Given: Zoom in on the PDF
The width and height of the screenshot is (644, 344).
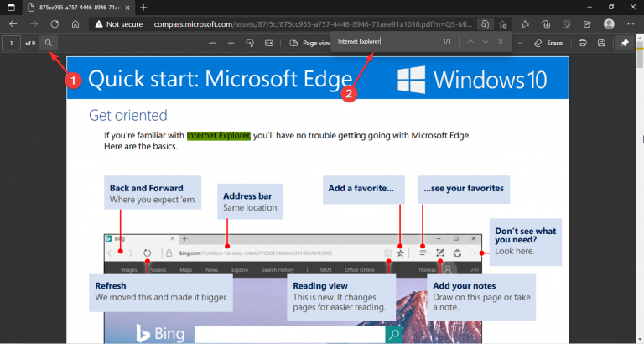Looking at the screenshot, I should (231, 43).
